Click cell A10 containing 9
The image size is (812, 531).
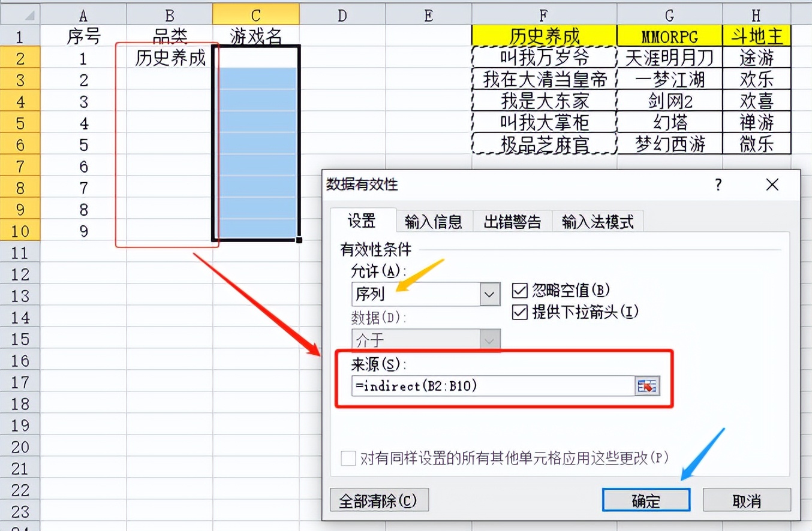tap(83, 231)
